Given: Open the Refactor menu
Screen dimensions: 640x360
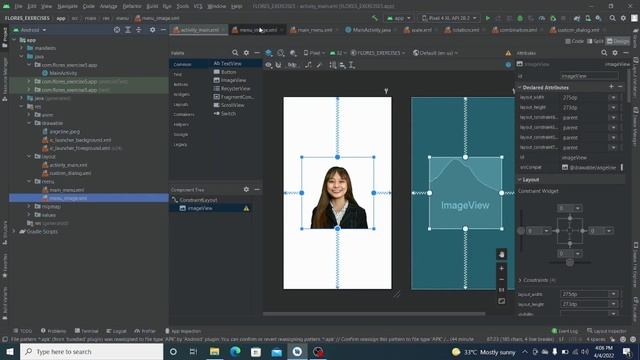Looking at the screenshot, I should (132, 6).
